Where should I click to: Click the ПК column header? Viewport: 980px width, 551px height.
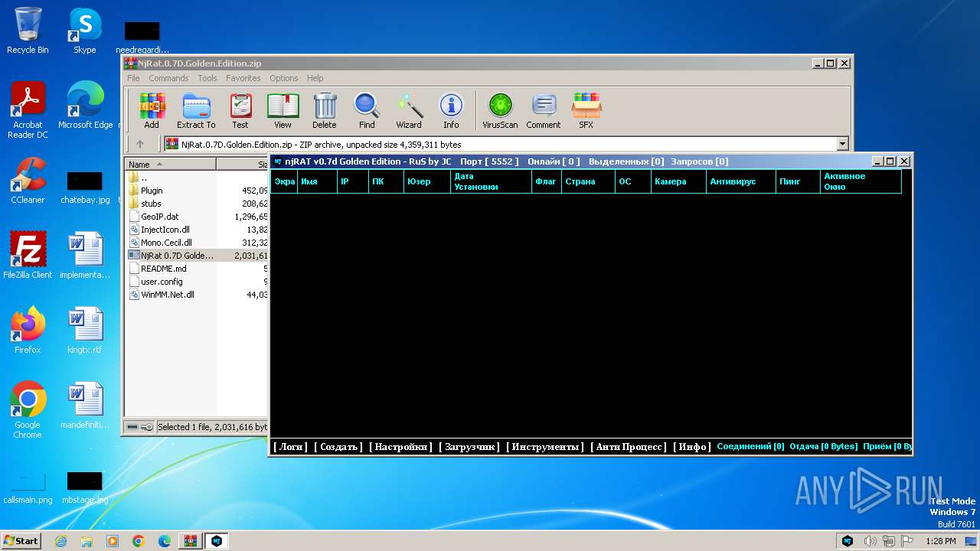(x=386, y=181)
